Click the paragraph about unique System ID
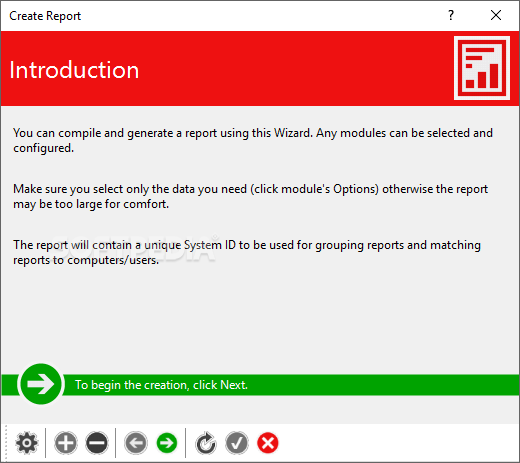The image size is (520, 463). tap(247, 252)
